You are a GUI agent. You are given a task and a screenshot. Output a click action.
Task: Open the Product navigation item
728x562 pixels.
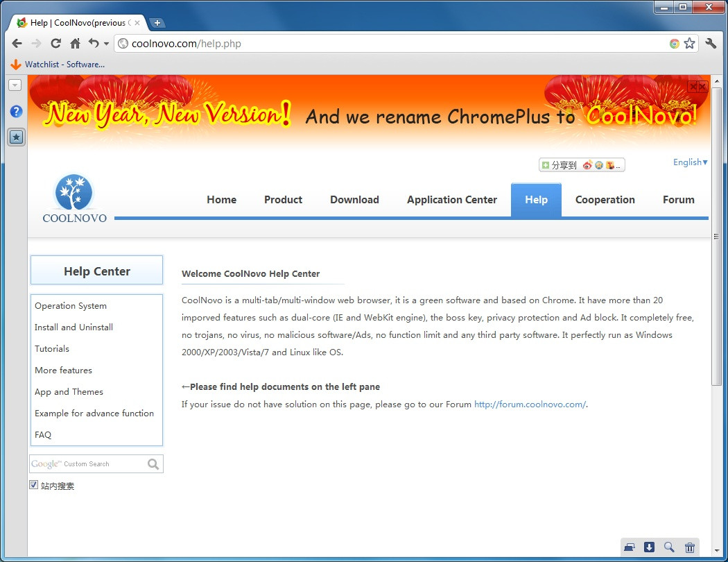coord(283,200)
